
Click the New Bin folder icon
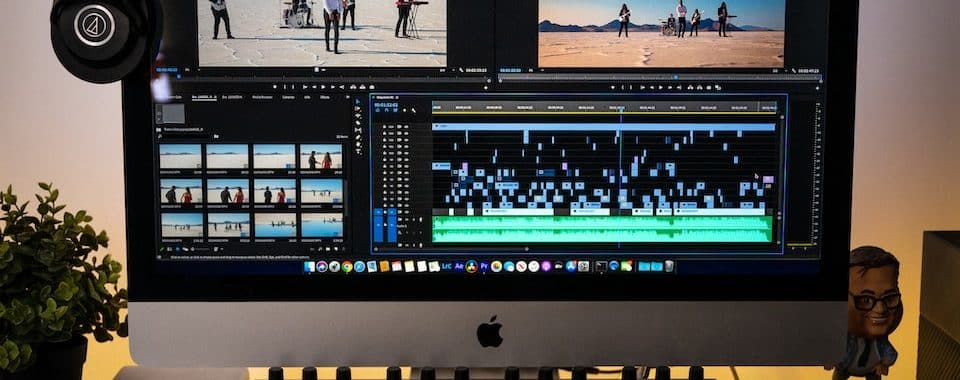point(328,249)
